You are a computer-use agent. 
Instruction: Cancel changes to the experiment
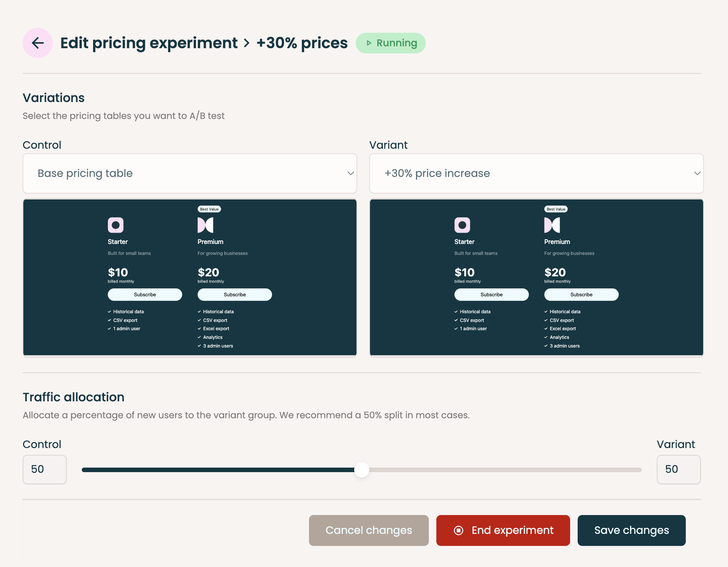(x=368, y=530)
